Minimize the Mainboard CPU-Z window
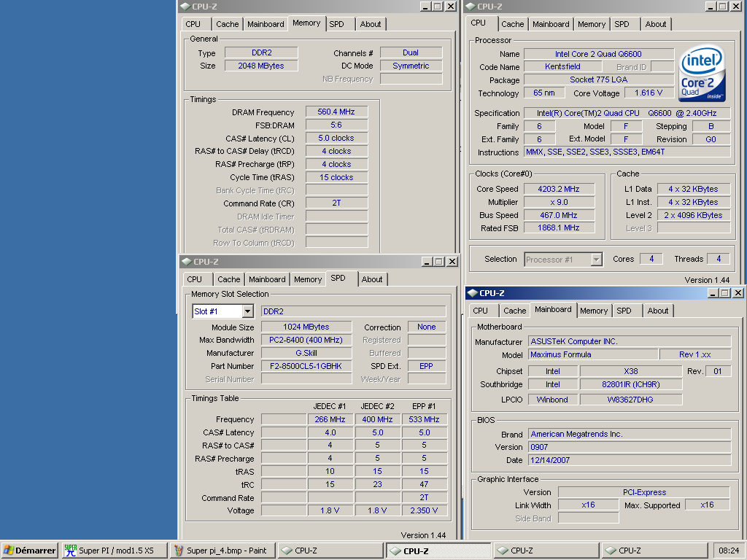Viewport: 747px width, 560px height. point(713,293)
